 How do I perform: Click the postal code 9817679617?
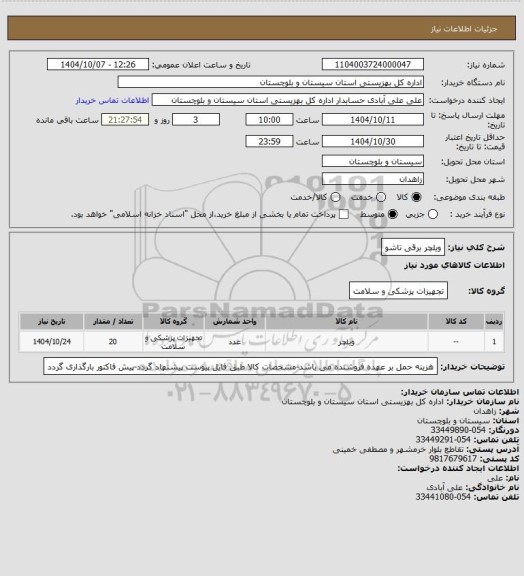(453, 458)
